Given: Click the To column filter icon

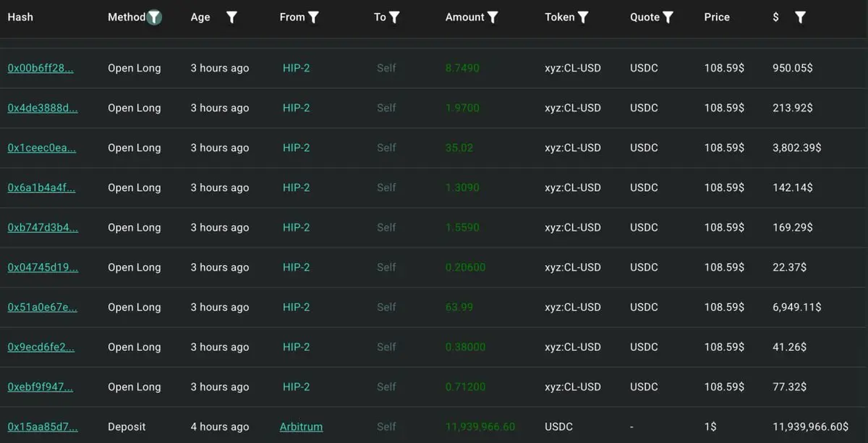Looking at the screenshot, I should (394, 17).
